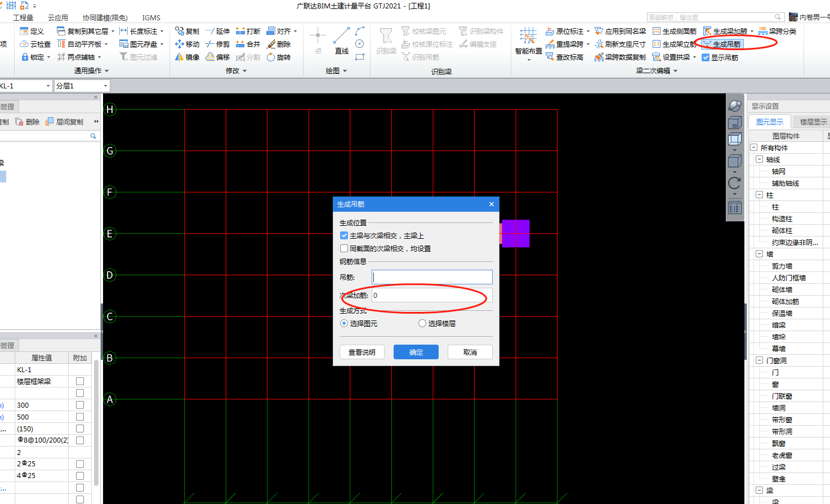
Task: Click 生成侧面筋 generate side rebar
Action: point(674,31)
